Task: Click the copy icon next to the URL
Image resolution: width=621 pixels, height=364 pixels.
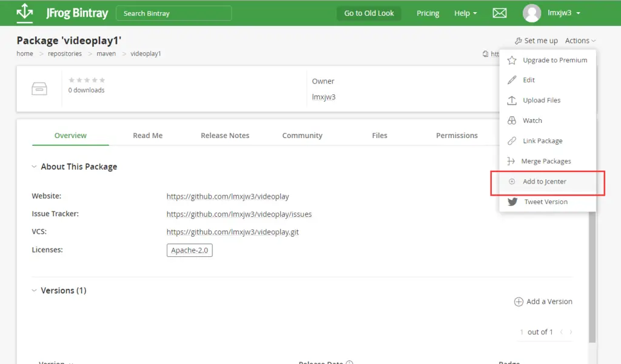Action: pyautogui.click(x=485, y=54)
